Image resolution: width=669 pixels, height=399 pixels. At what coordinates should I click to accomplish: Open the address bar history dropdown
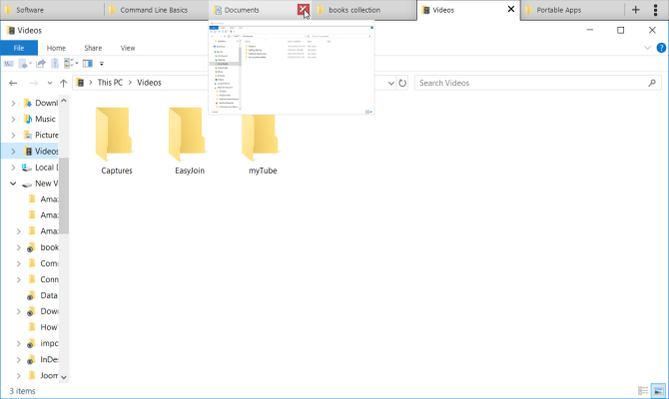tap(391, 83)
